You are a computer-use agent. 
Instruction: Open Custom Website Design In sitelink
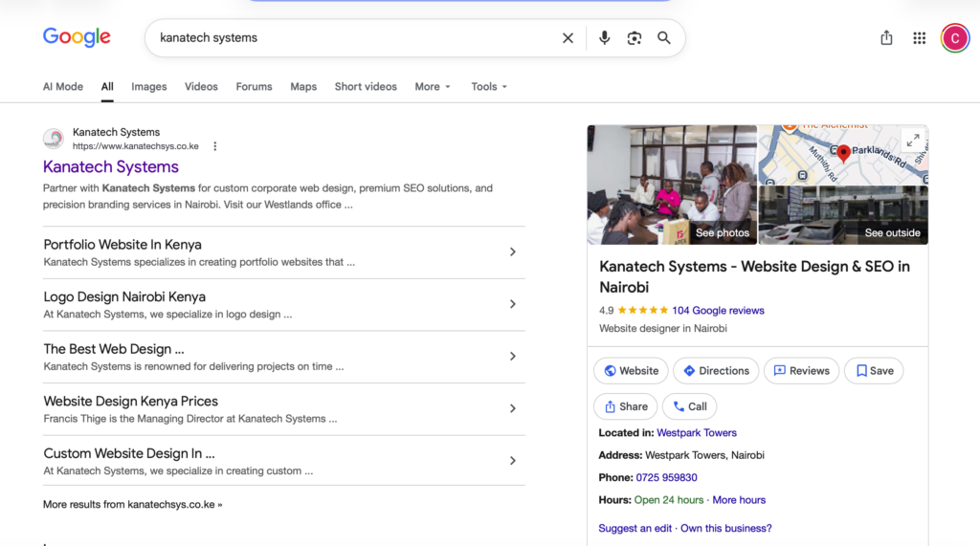129,453
